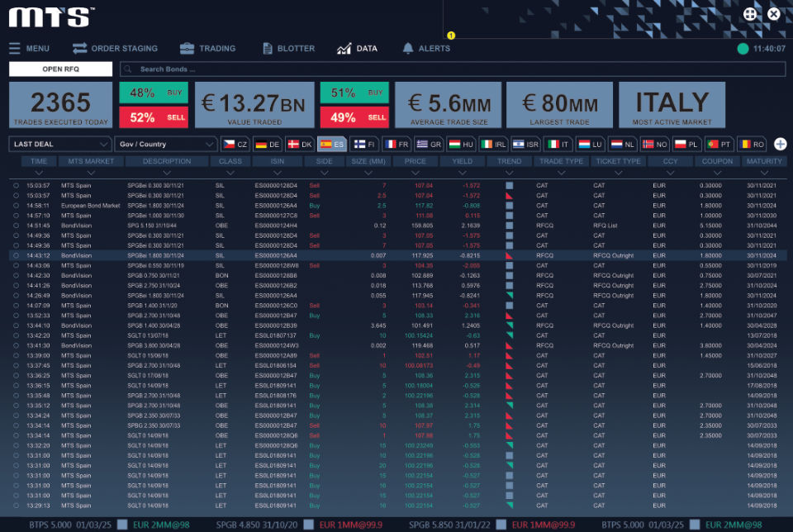Select the NO flag filter
Screen dimensions: 793x532
pos(654,144)
